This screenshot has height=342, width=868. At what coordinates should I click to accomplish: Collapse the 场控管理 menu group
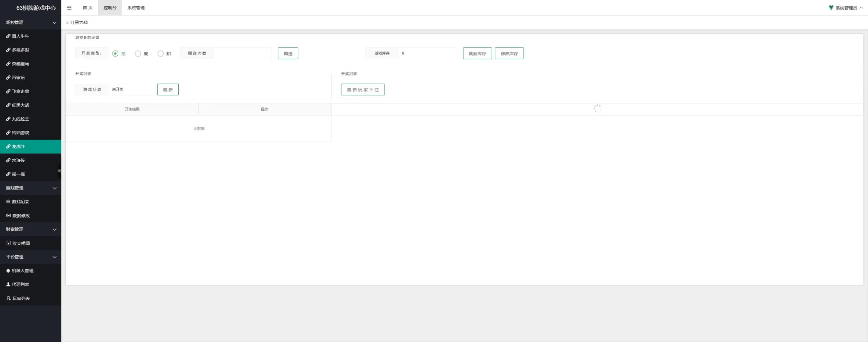click(x=31, y=22)
